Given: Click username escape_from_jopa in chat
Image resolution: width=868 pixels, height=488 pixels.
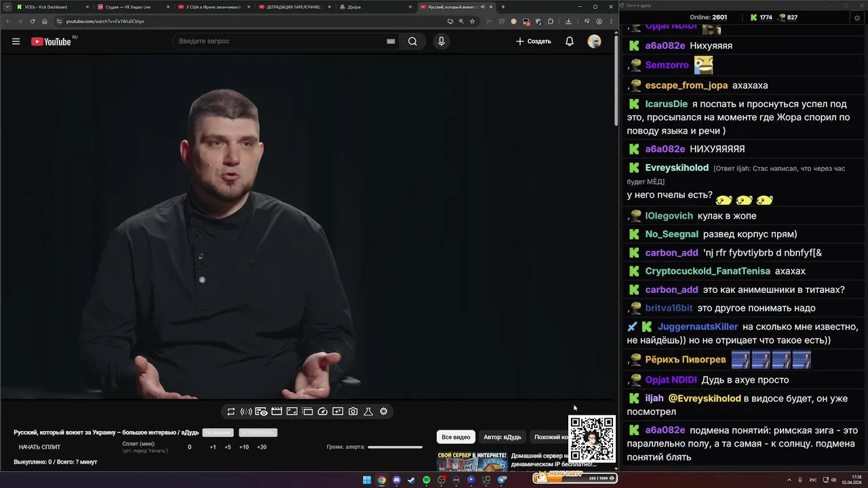Looking at the screenshot, I should [686, 85].
